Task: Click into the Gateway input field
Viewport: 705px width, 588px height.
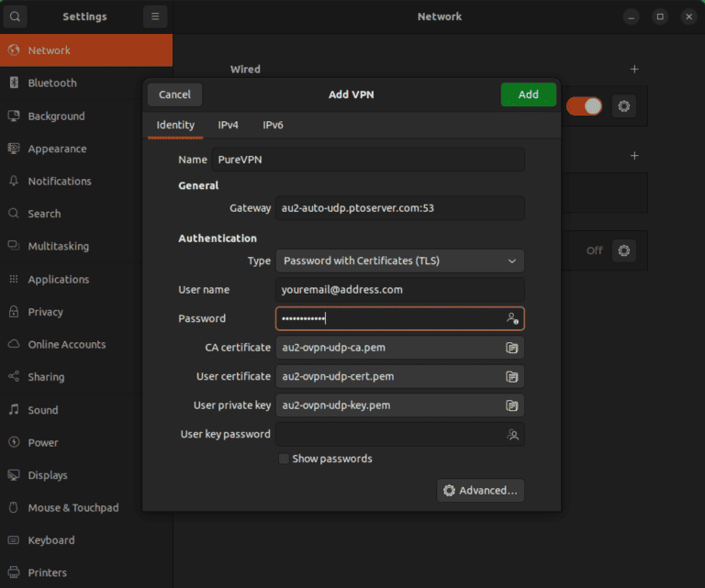Action: (x=399, y=208)
